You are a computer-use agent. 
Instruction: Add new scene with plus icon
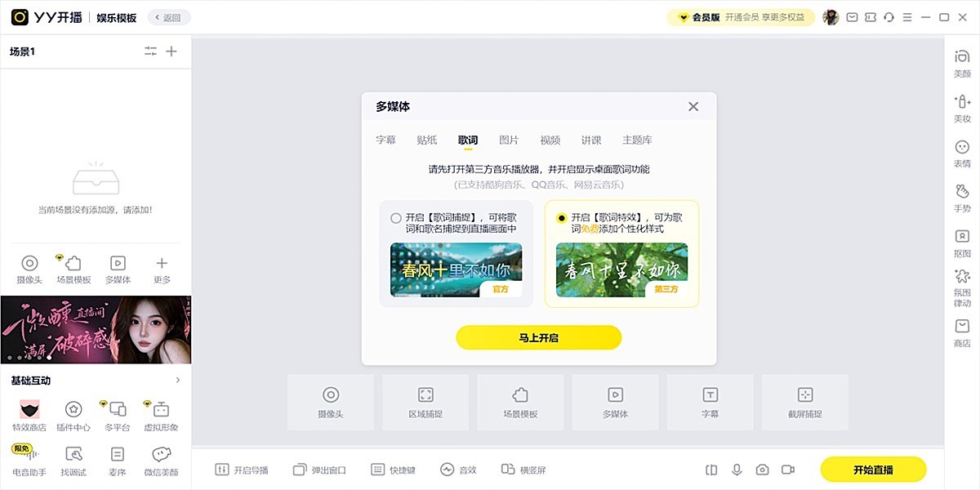point(171,51)
